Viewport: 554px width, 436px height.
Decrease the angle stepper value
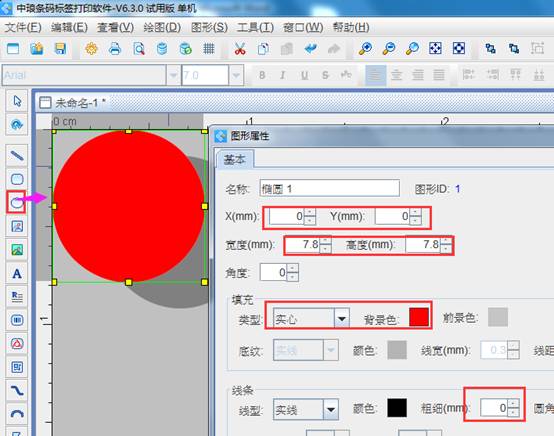pos(293,277)
